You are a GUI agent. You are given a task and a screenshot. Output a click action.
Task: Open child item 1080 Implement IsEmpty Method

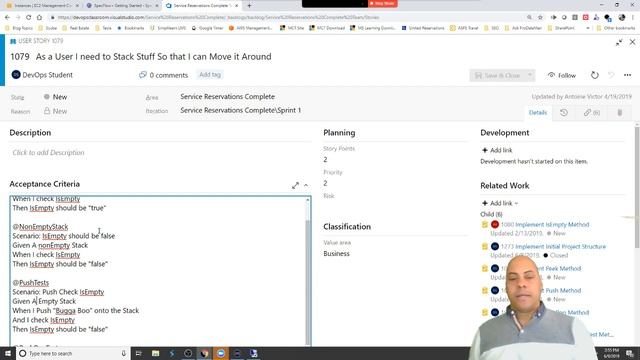tap(545, 224)
